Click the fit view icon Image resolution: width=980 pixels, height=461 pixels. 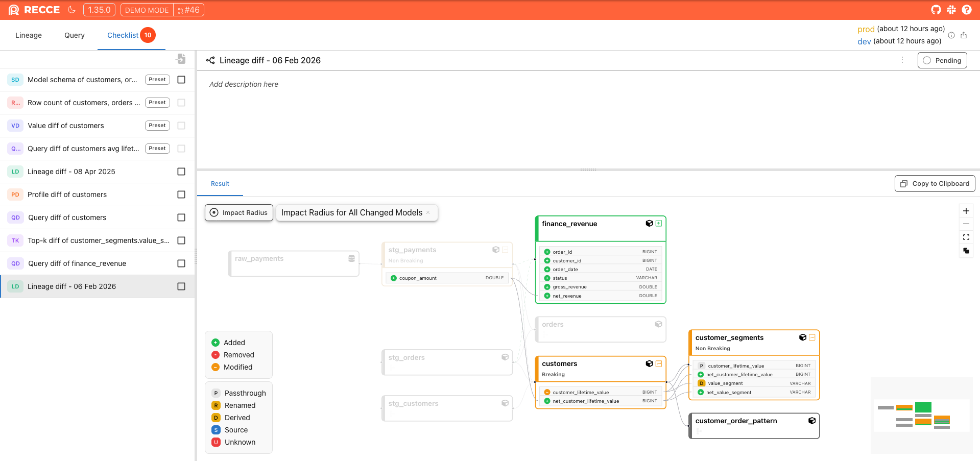(x=966, y=237)
